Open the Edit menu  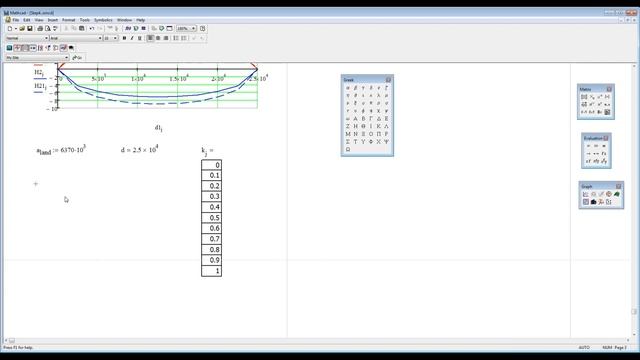[27, 20]
